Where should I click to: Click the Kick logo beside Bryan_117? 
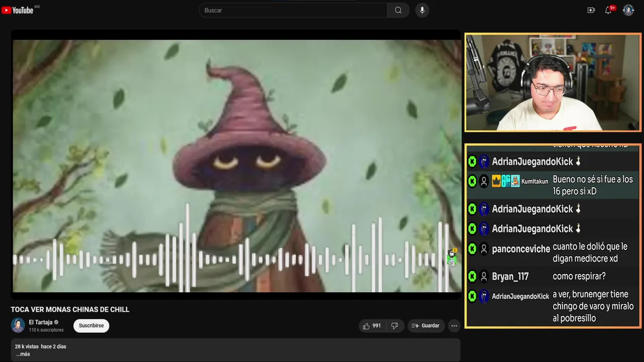(472, 277)
